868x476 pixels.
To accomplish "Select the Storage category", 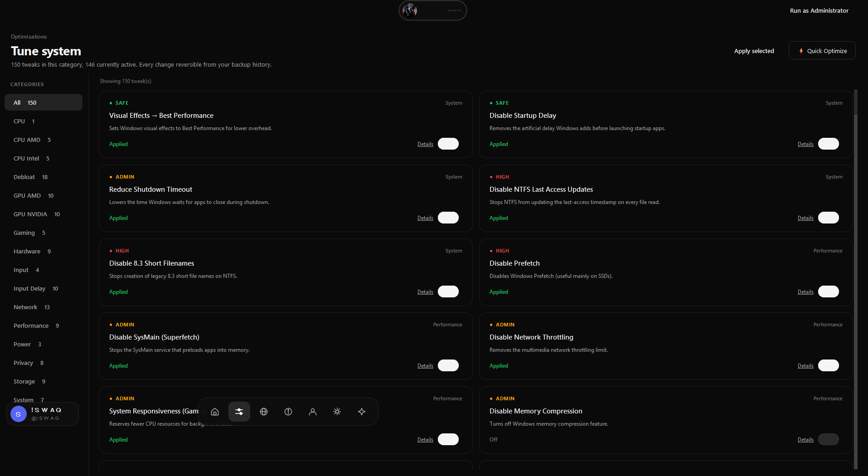I will pos(44,381).
